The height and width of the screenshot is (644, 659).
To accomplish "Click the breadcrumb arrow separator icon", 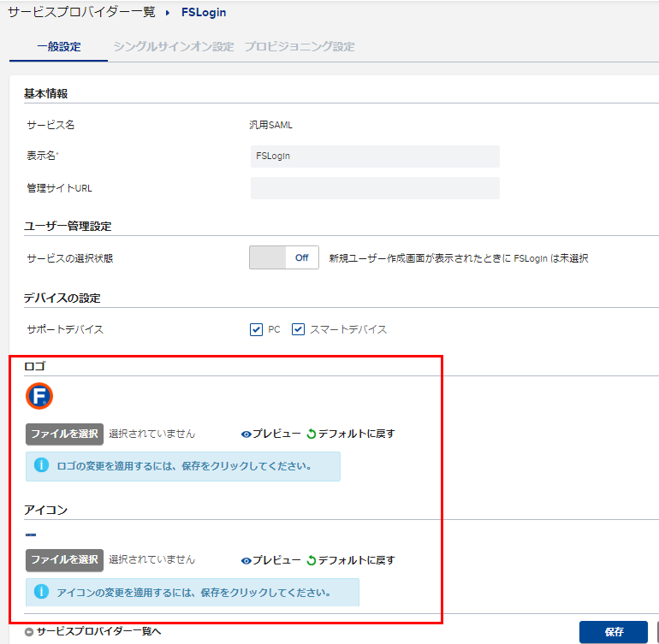I will click(x=168, y=13).
